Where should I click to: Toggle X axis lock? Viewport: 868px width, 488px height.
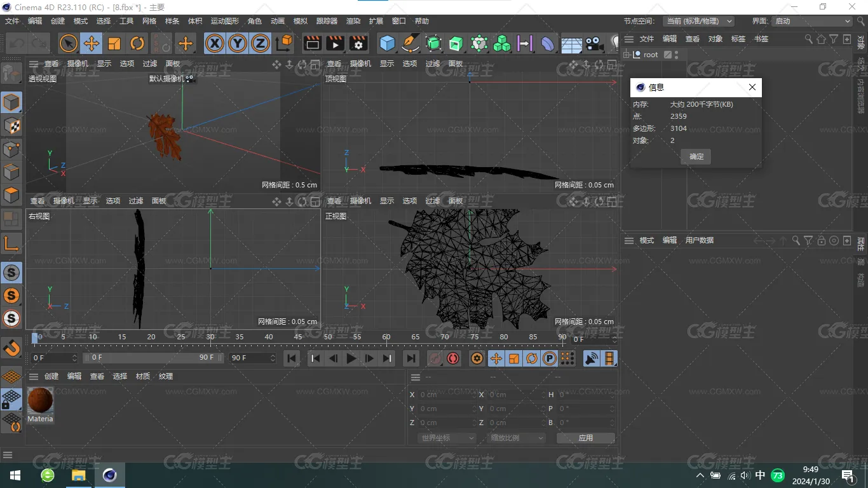(x=215, y=43)
